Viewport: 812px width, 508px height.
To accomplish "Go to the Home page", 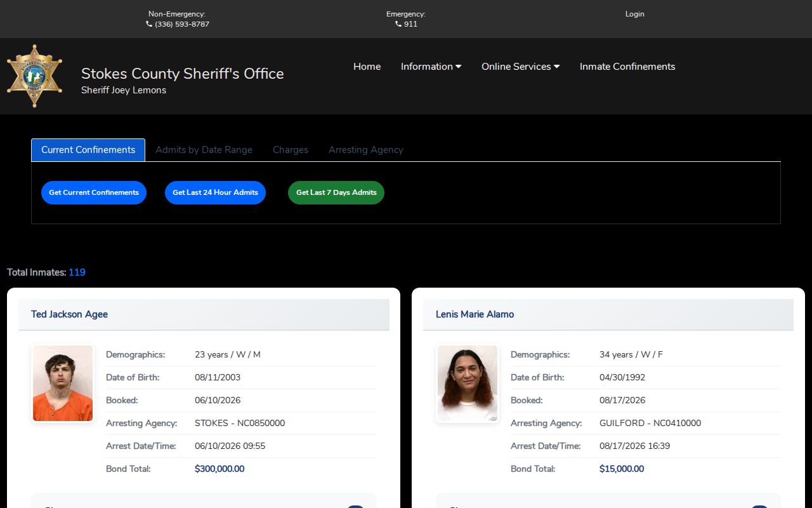I will tap(367, 67).
